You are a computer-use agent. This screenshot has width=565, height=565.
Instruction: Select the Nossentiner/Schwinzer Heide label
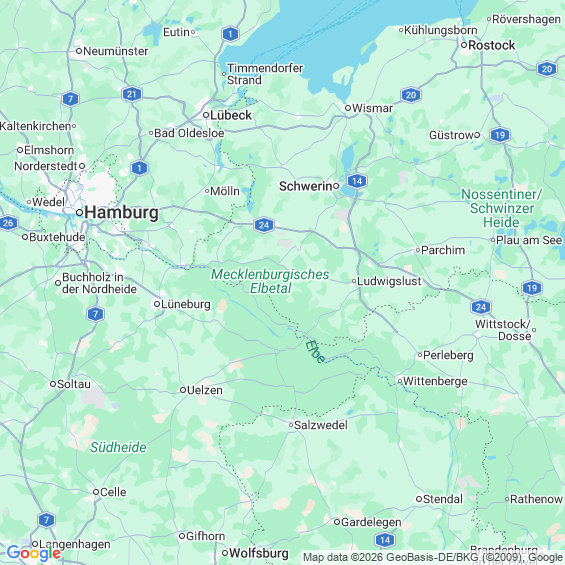(x=502, y=208)
